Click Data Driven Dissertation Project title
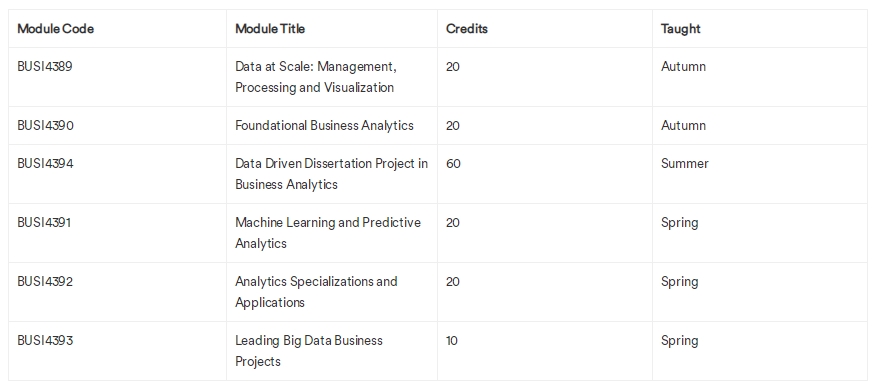The height and width of the screenshot is (390, 875). pyautogui.click(x=331, y=174)
